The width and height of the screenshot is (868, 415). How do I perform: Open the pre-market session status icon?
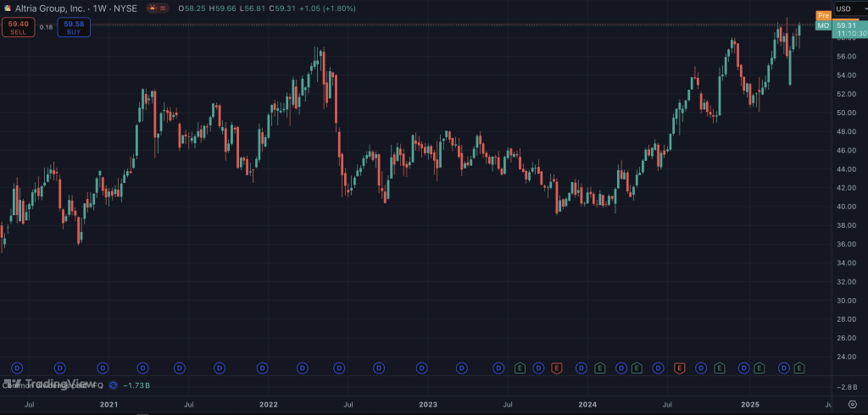(152, 8)
